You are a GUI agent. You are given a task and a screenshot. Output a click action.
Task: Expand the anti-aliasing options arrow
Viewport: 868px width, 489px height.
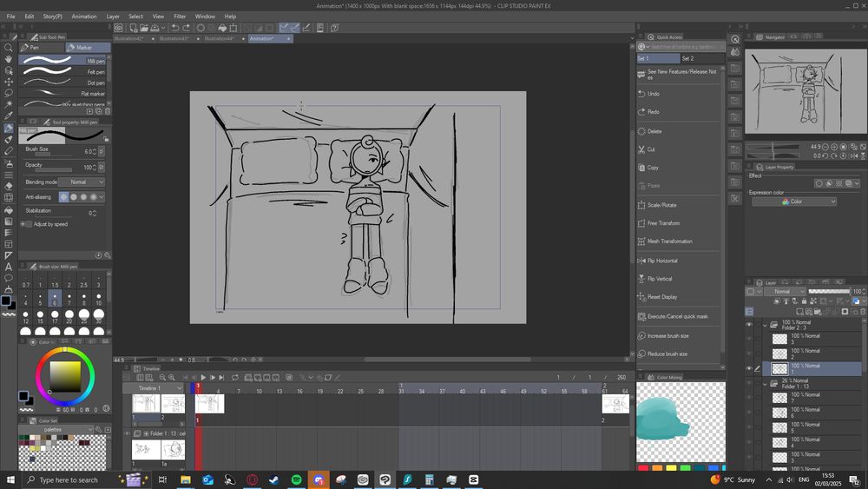102,197
